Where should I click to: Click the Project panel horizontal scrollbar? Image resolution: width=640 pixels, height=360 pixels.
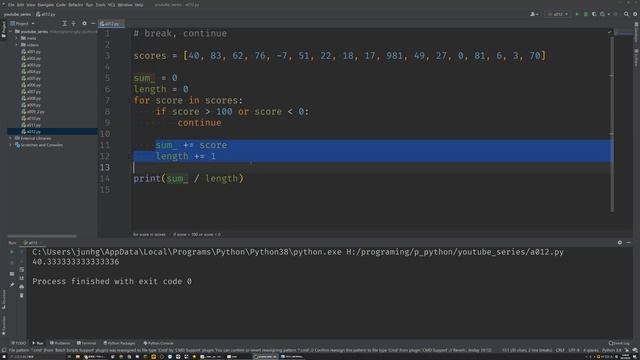pyautogui.click(x=42, y=236)
